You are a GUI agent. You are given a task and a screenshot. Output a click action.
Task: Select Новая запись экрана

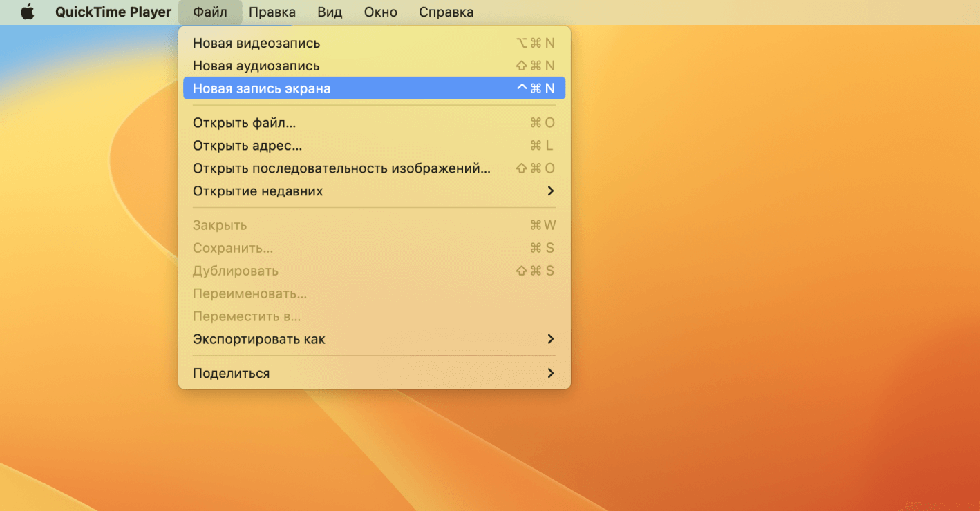click(x=261, y=88)
